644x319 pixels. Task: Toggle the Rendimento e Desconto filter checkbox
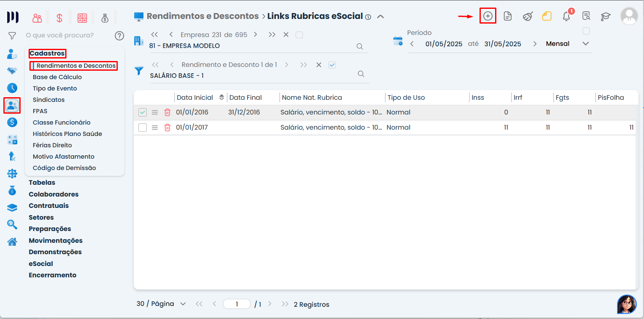(332, 65)
